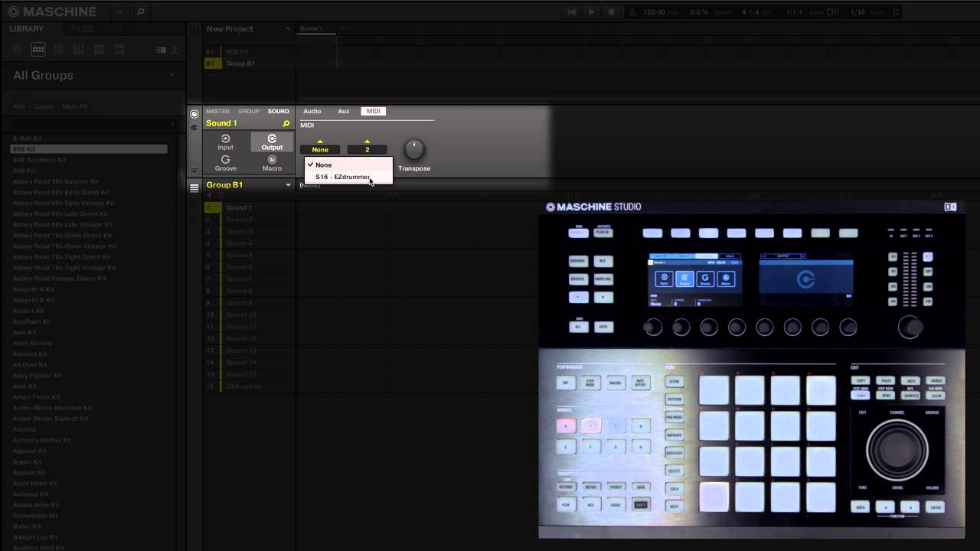Open the Groove page icon
Screen dimensions: 980x551
[225, 163]
